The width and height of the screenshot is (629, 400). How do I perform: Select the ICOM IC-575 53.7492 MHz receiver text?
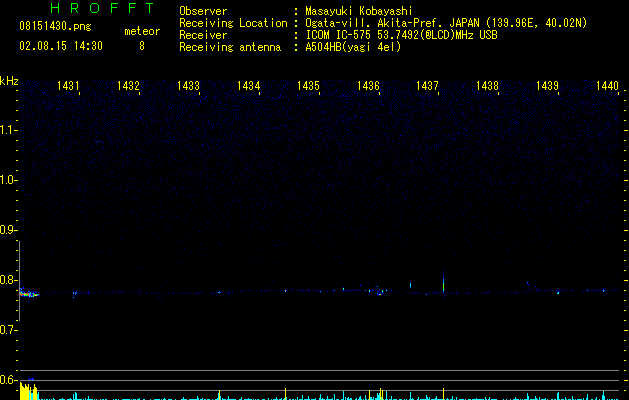pyautogui.click(x=401, y=35)
